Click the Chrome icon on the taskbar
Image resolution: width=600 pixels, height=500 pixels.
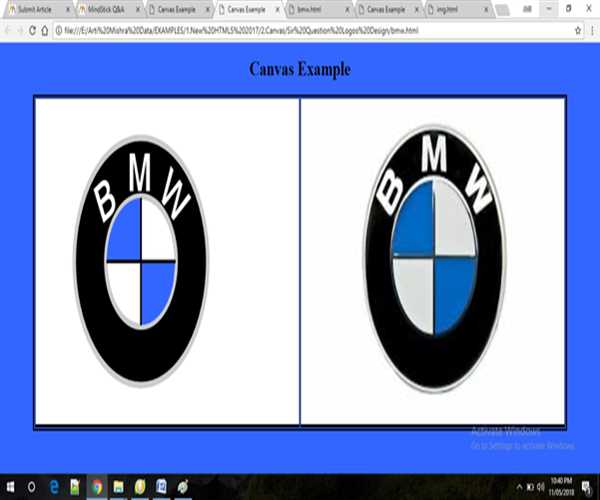pyautogui.click(x=97, y=487)
